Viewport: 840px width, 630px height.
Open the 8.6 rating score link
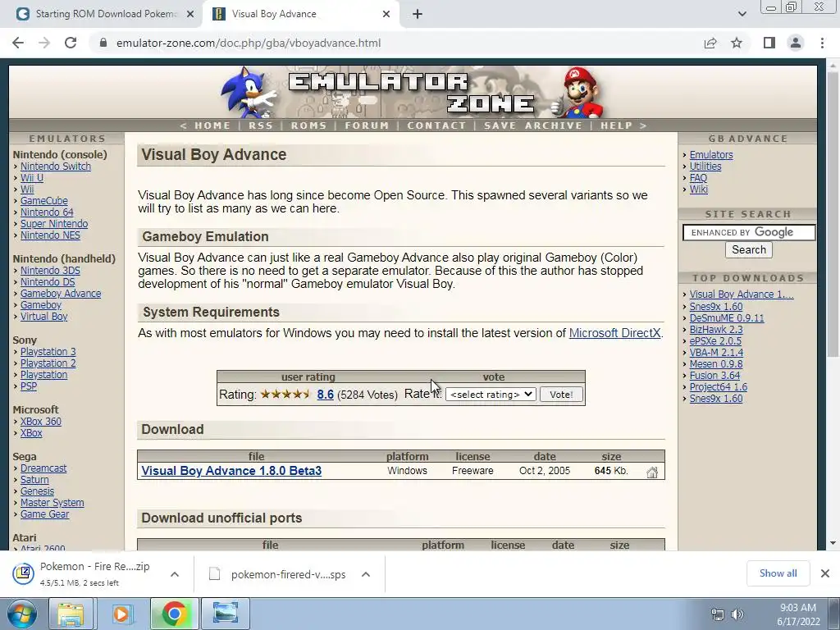point(325,395)
